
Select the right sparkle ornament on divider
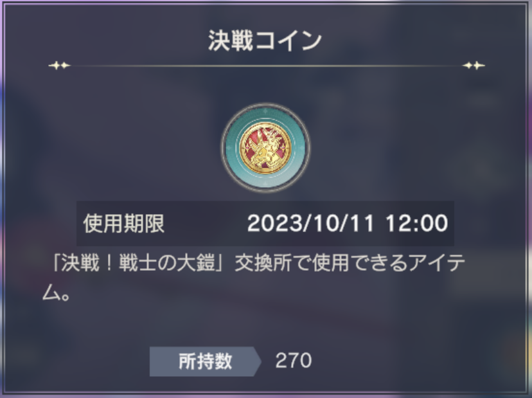pos(474,65)
